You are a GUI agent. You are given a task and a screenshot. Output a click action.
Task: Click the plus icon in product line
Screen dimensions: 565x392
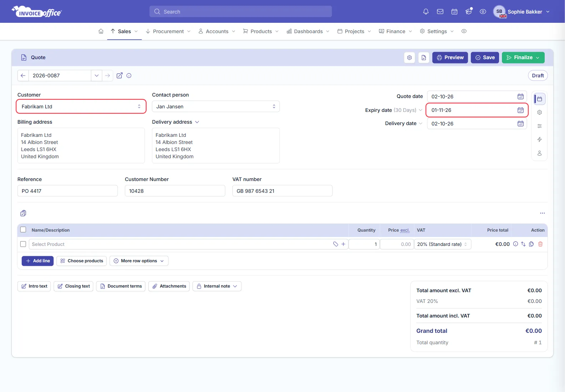pyautogui.click(x=343, y=244)
